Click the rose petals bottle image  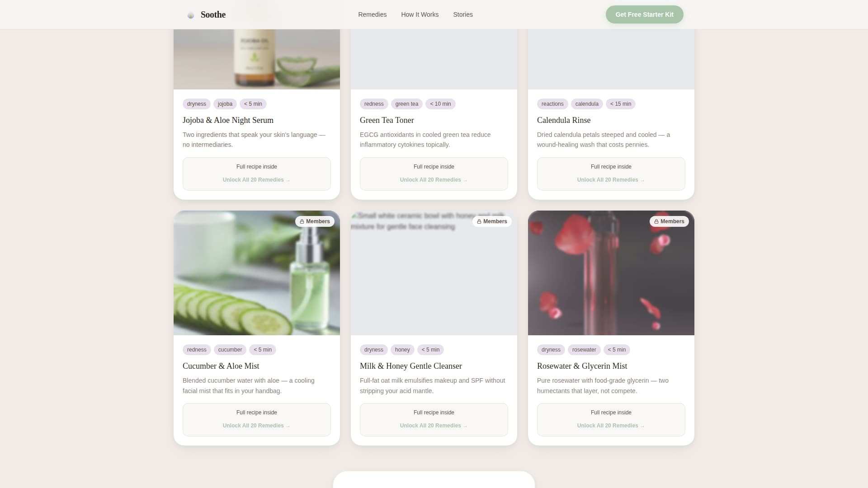611,273
